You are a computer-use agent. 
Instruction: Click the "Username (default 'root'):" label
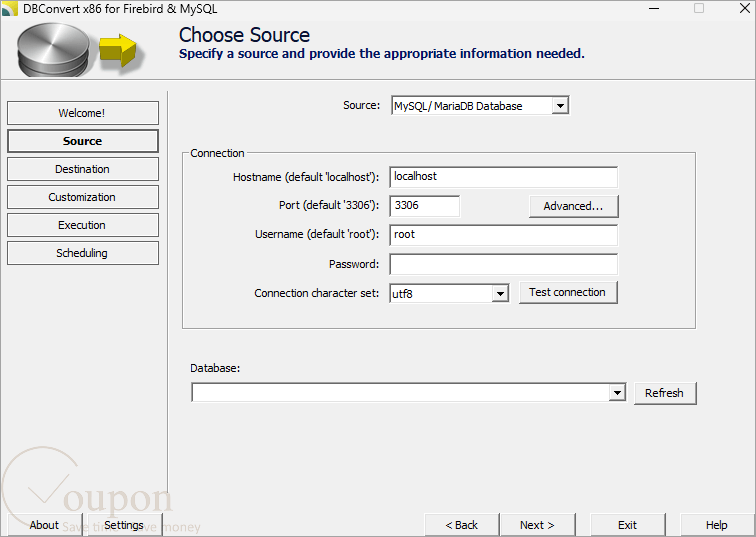tap(317, 234)
